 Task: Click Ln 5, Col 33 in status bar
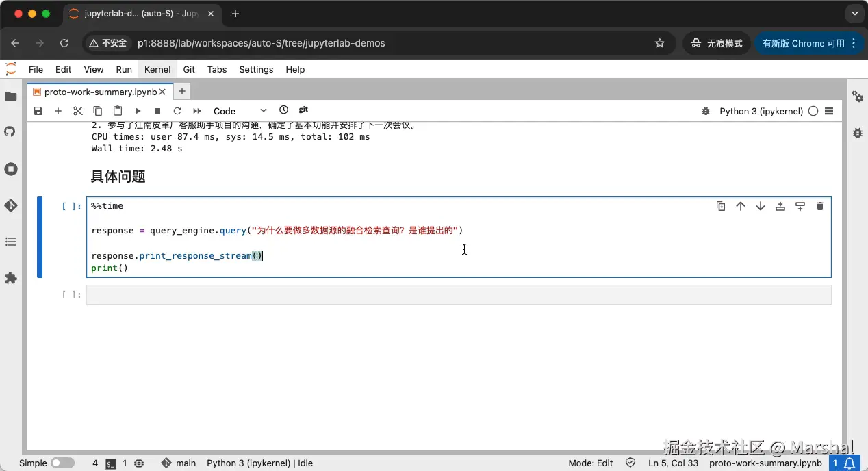674,463
